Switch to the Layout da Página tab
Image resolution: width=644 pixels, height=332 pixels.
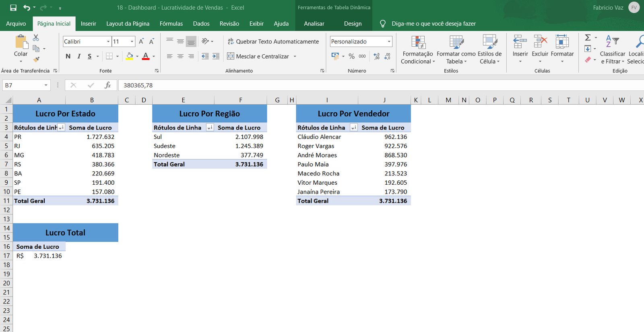pyautogui.click(x=128, y=24)
